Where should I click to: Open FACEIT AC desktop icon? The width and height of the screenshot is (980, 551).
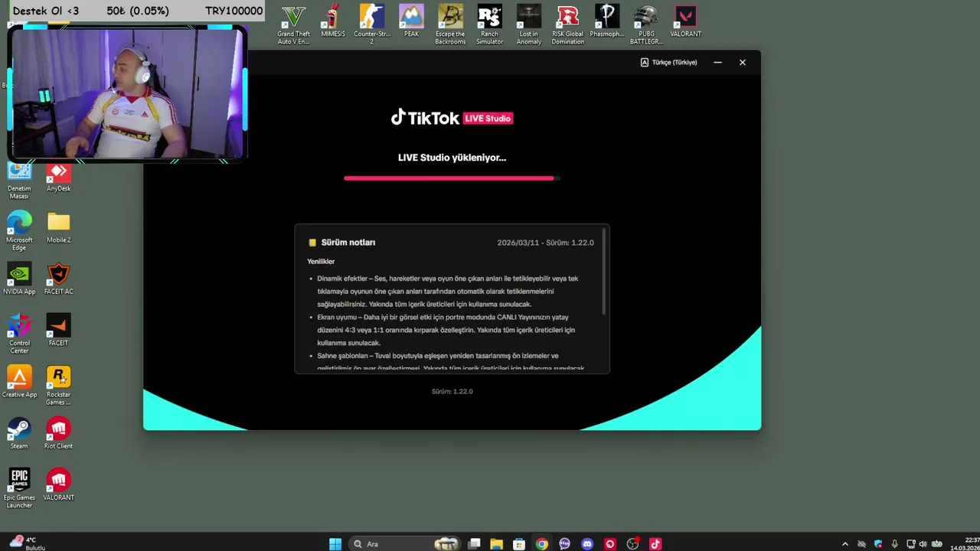tap(58, 279)
